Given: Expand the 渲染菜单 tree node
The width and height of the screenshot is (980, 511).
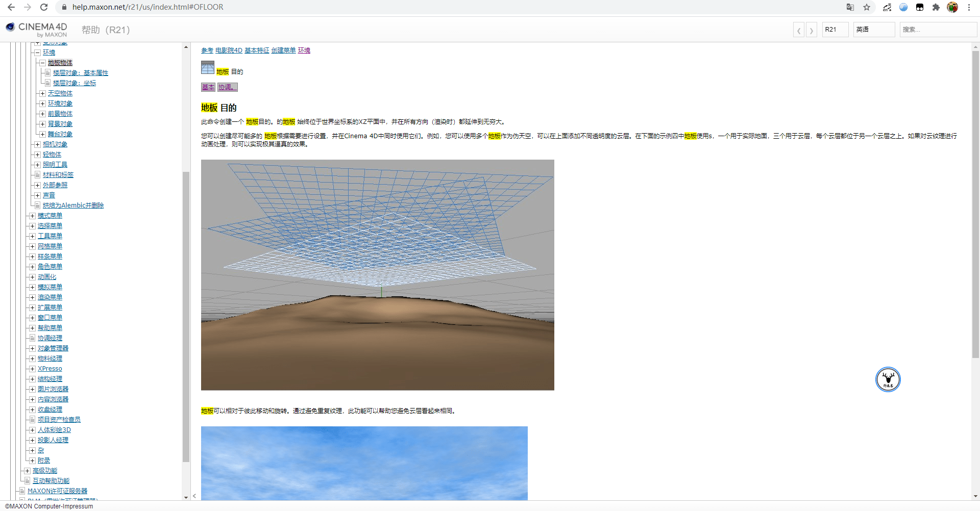Looking at the screenshot, I should click(x=32, y=297).
